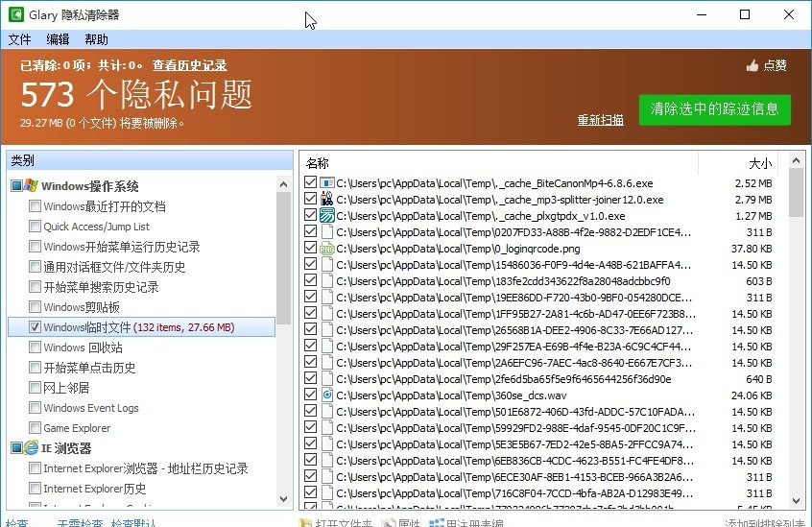Tick the Windows剪贴板 checkbox
Viewport: 812px width, 527px height.
[x=36, y=307]
